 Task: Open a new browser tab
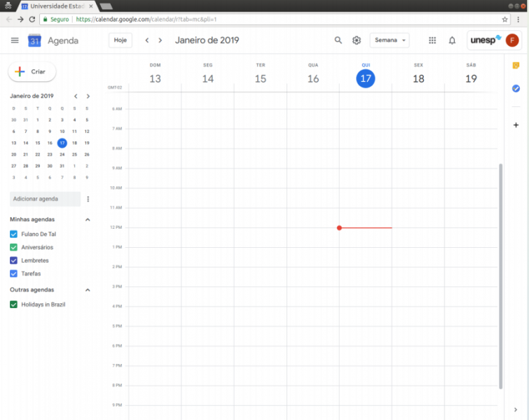click(107, 6)
